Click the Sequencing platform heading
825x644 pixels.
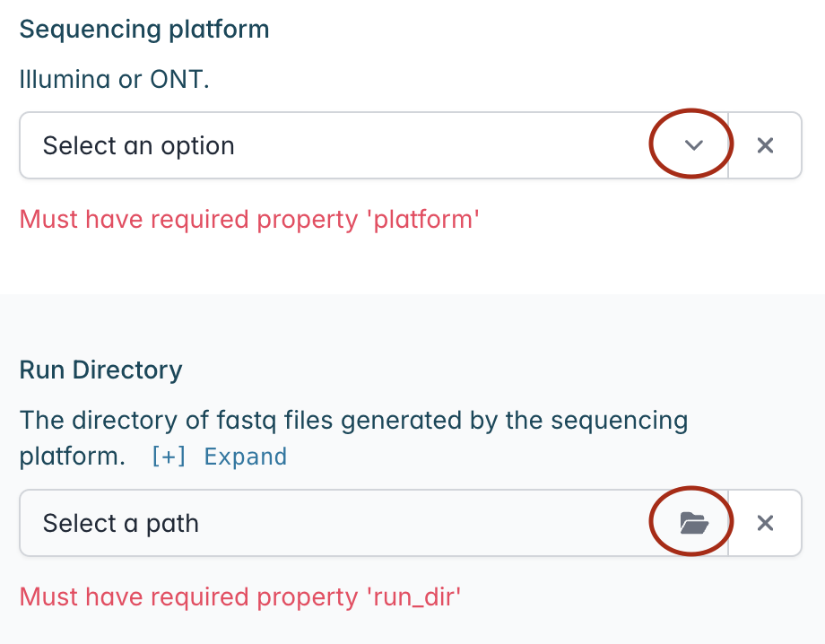tap(144, 29)
